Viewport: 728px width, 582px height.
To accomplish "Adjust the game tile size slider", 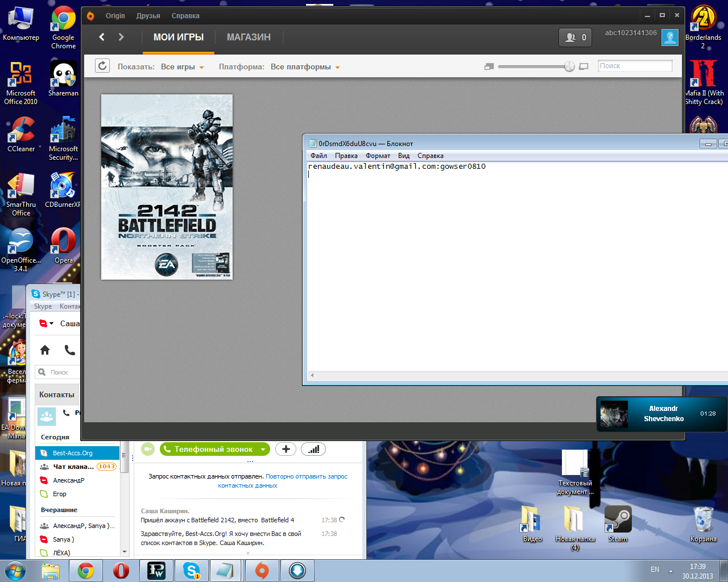I will [x=569, y=66].
